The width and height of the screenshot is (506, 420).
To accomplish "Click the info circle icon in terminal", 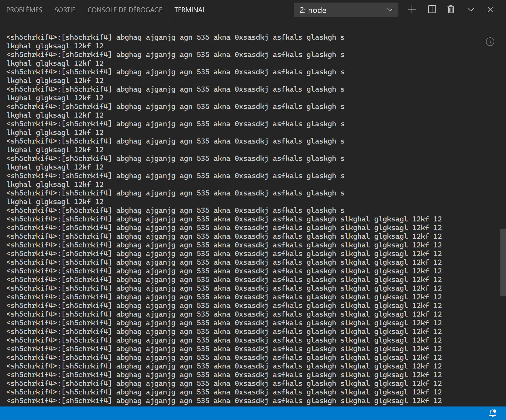I will pos(490,42).
